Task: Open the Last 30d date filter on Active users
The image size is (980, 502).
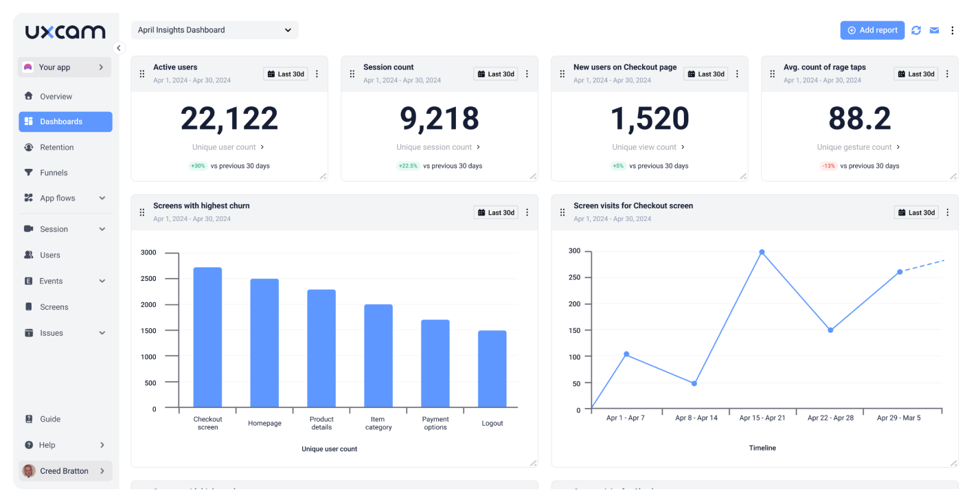Action: pos(286,73)
